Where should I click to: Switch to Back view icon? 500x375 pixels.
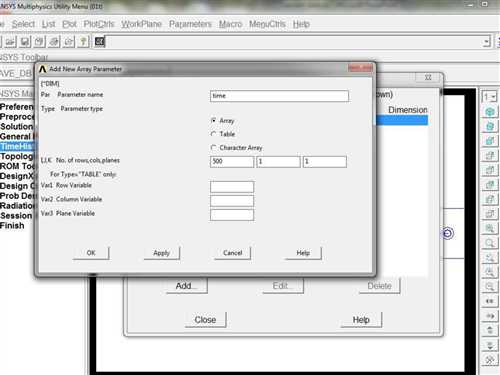pyautogui.click(x=490, y=185)
